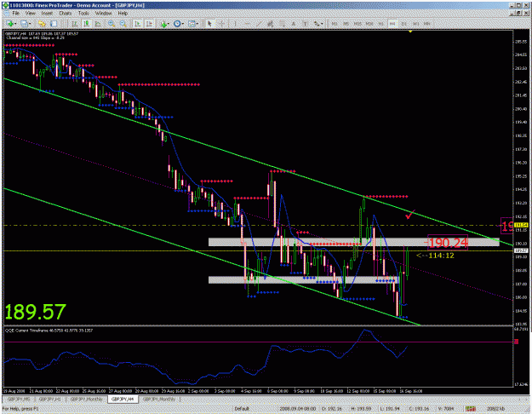Switch timeframe to M1
Screen dimensions: 532x414
click(x=335, y=24)
